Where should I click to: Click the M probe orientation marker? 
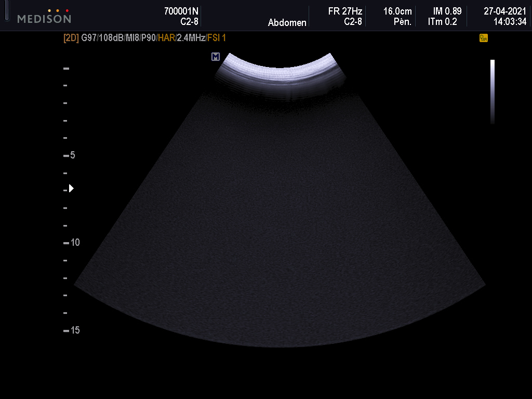click(215, 57)
